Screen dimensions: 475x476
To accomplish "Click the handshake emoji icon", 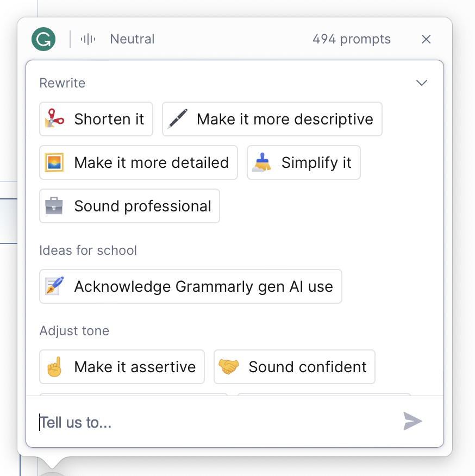I will pos(229,366).
